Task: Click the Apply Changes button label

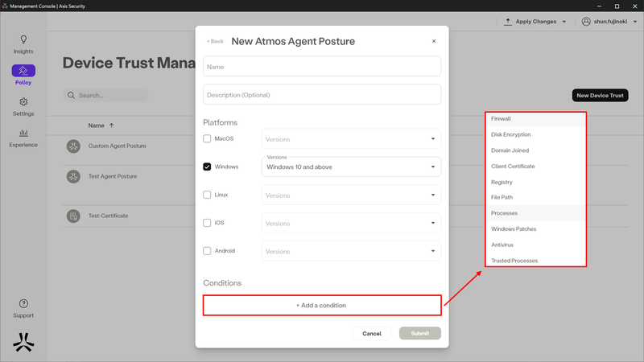Action: pos(535,22)
